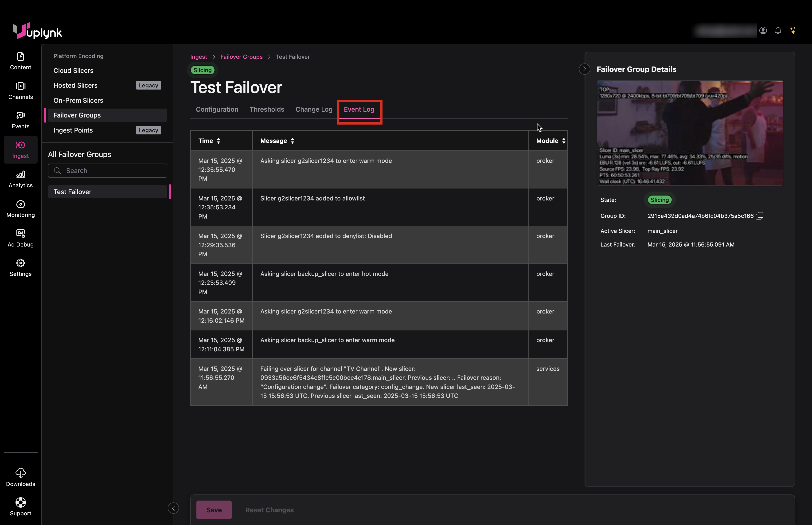The width and height of the screenshot is (812, 525).
Task: Collapse the left navigation panel
Action: 173,508
